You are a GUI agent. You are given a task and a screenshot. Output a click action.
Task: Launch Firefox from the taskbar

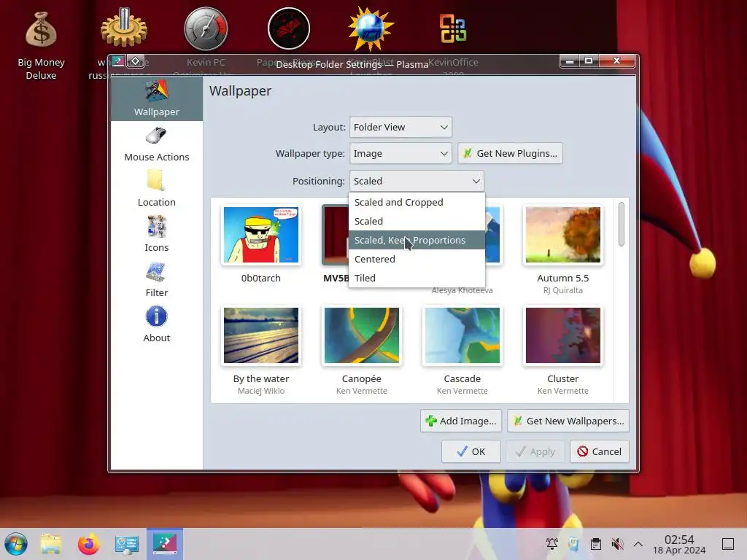(89, 544)
